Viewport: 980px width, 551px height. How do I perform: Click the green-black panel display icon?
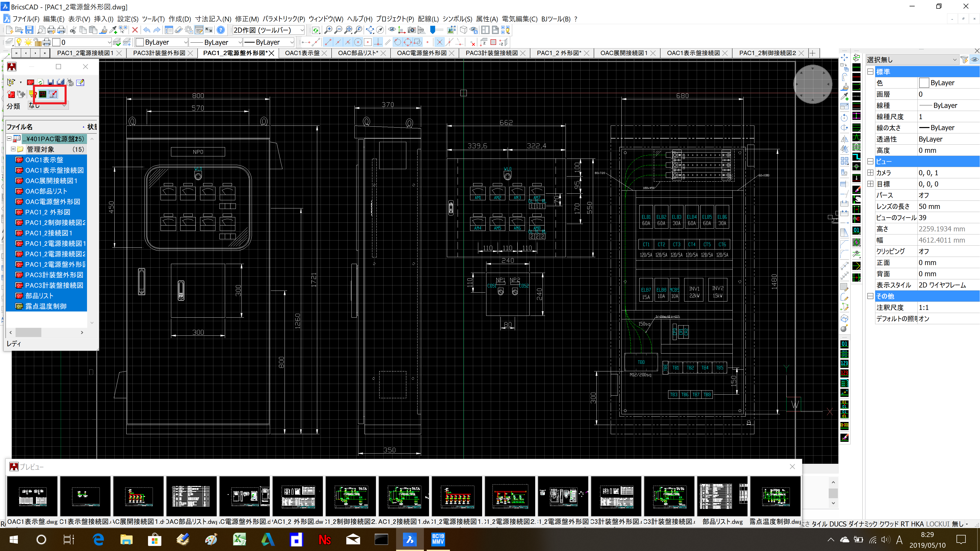pos(43,94)
